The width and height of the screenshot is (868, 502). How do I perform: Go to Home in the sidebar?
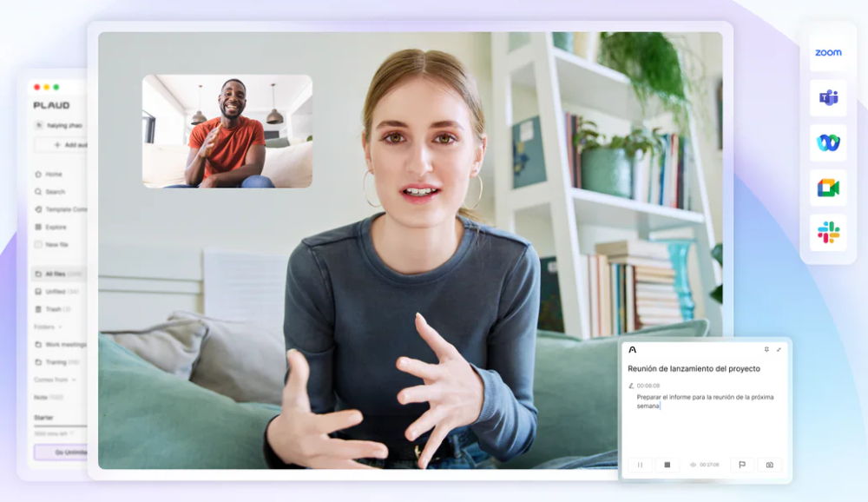click(x=52, y=174)
